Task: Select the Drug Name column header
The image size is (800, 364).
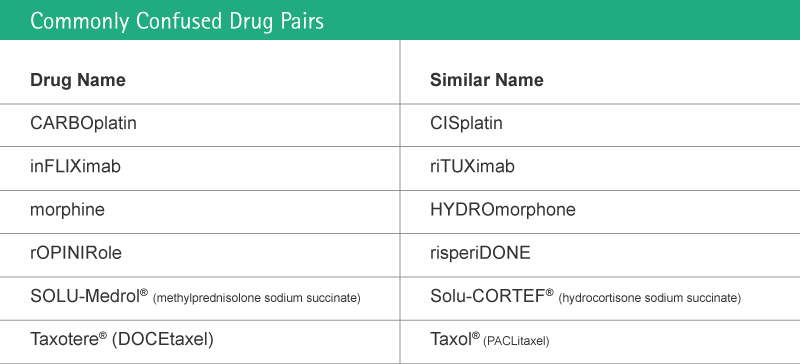Action: (x=78, y=80)
